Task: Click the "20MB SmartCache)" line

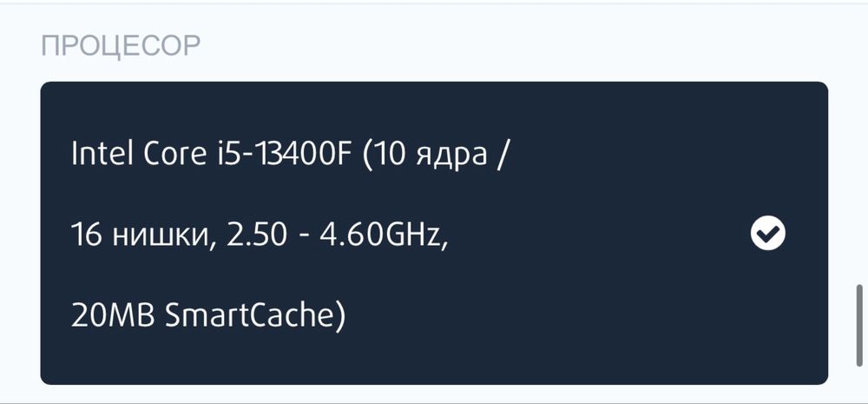Action: [208, 314]
